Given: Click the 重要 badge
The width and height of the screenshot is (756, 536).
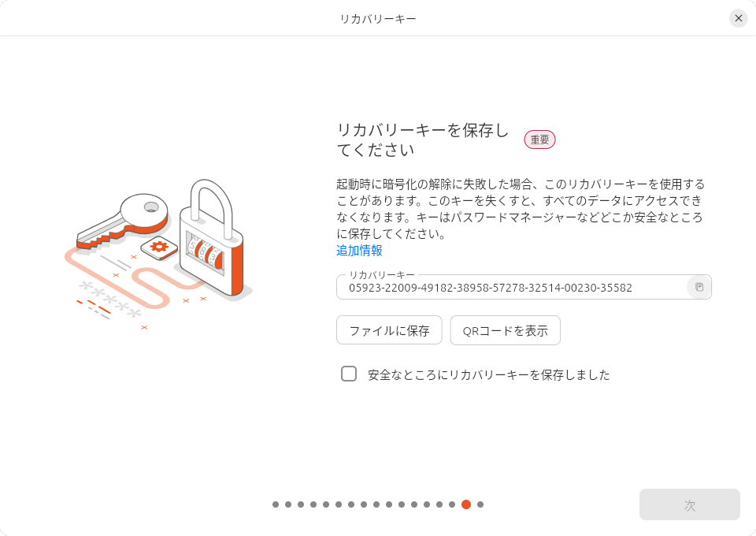Looking at the screenshot, I should tap(539, 140).
